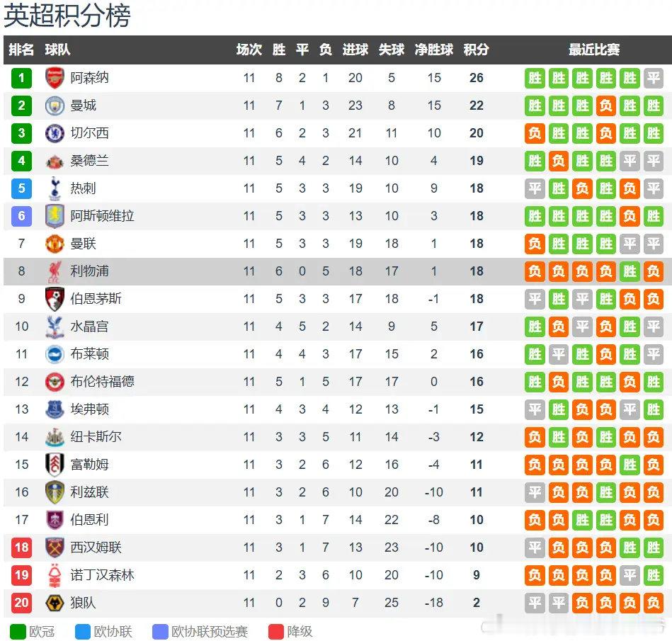Screen dimensions: 672x641
Task: Click the Crystal Palace crest icon
Action: point(55,327)
